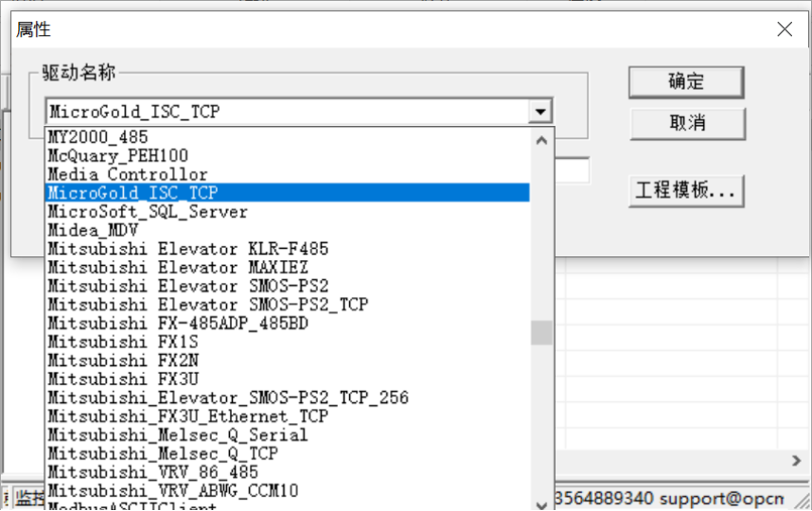Select Mitsubishi FX3U
The height and width of the screenshot is (511, 812).
[288, 379]
